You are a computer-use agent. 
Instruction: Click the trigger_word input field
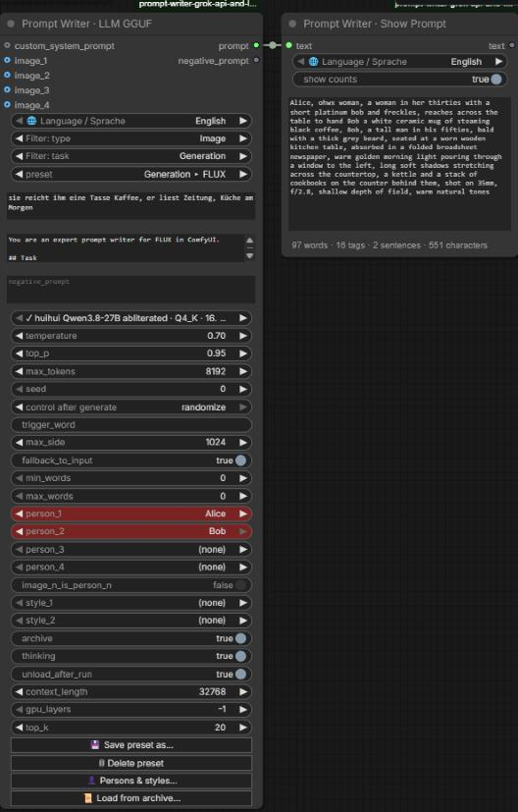coord(130,424)
